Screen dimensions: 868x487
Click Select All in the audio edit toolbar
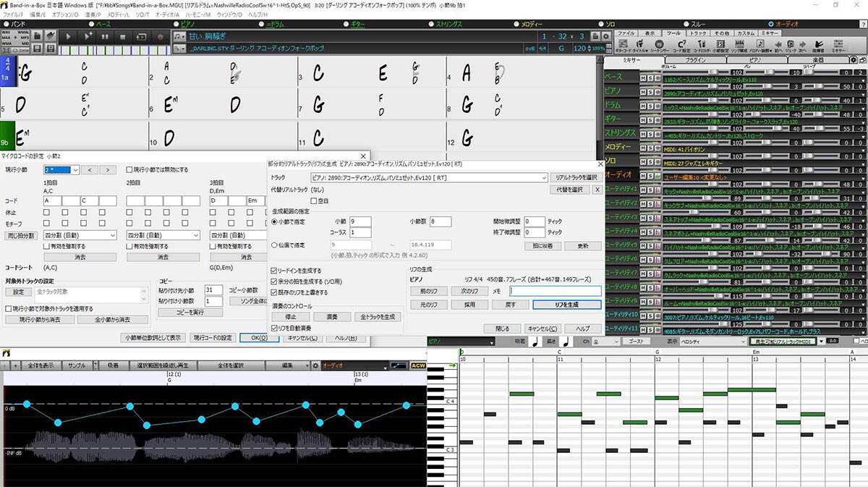tap(230, 365)
